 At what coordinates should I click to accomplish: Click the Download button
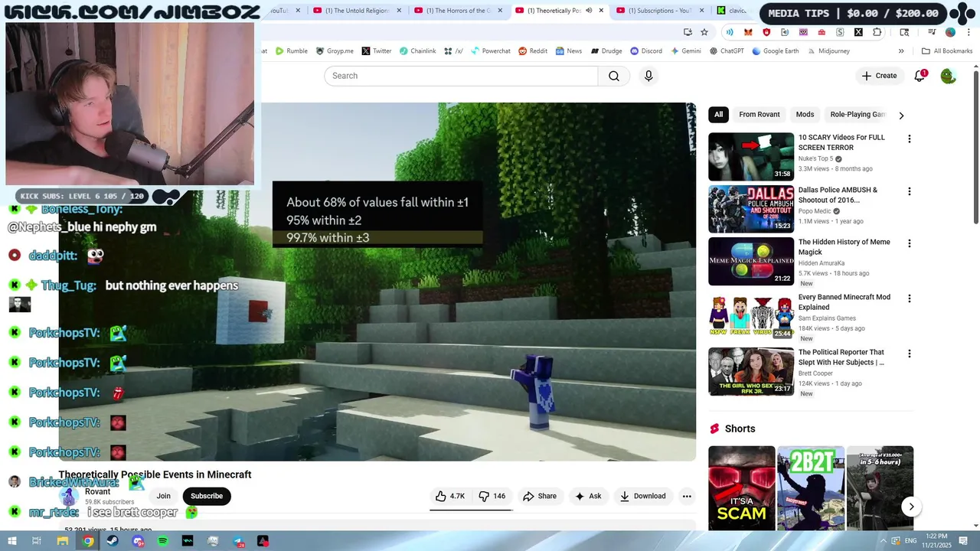[643, 496]
